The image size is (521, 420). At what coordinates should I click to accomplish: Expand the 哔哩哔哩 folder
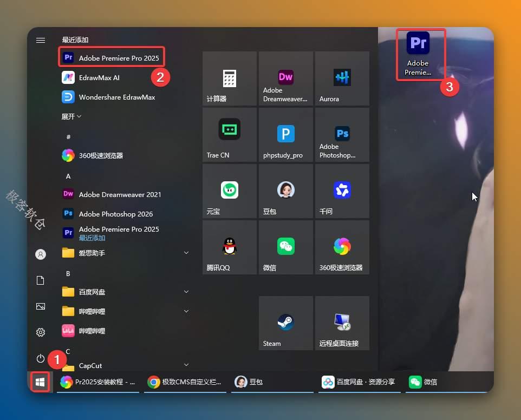pyautogui.click(x=125, y=311)
